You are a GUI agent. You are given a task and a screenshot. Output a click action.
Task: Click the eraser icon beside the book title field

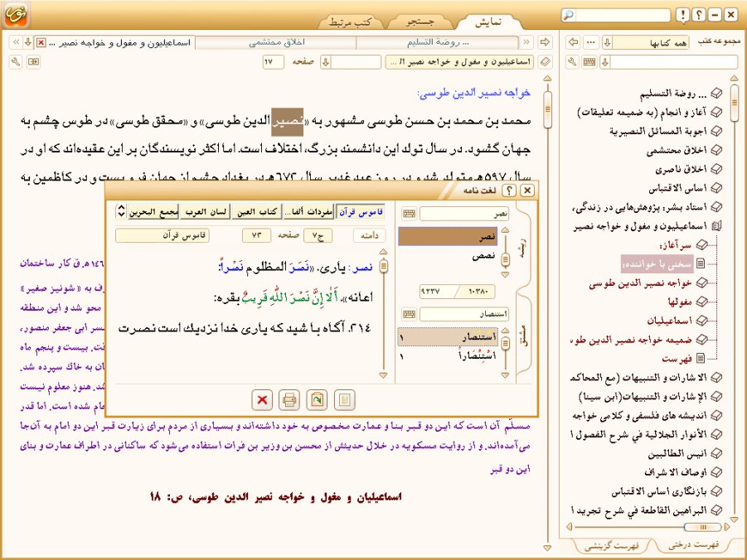point(545,61)
